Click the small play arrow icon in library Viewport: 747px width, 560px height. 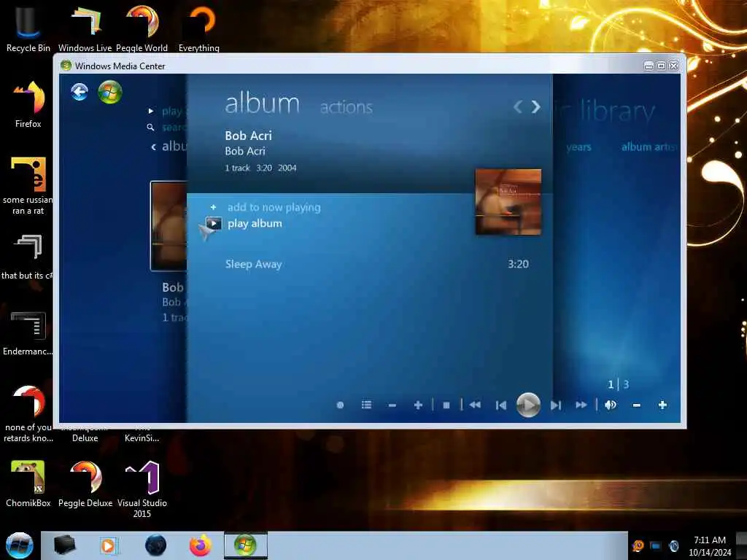tap(150, 111)
